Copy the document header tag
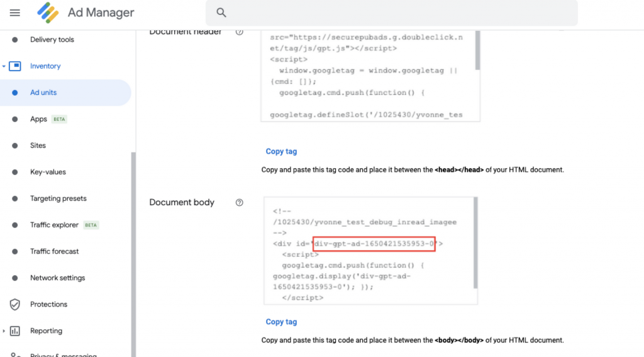 tap(281, 151)
